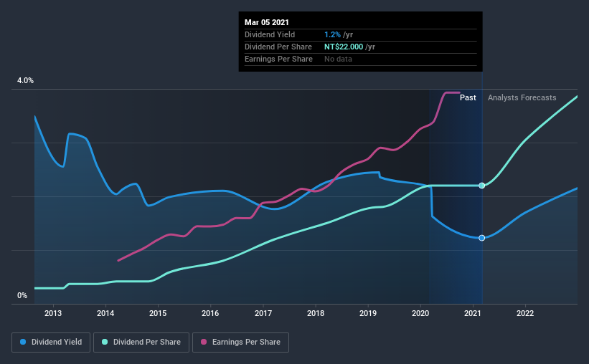The image size is (589, 364).
Task: Click the blue data point marker at 2021
Action: point(481,238)
